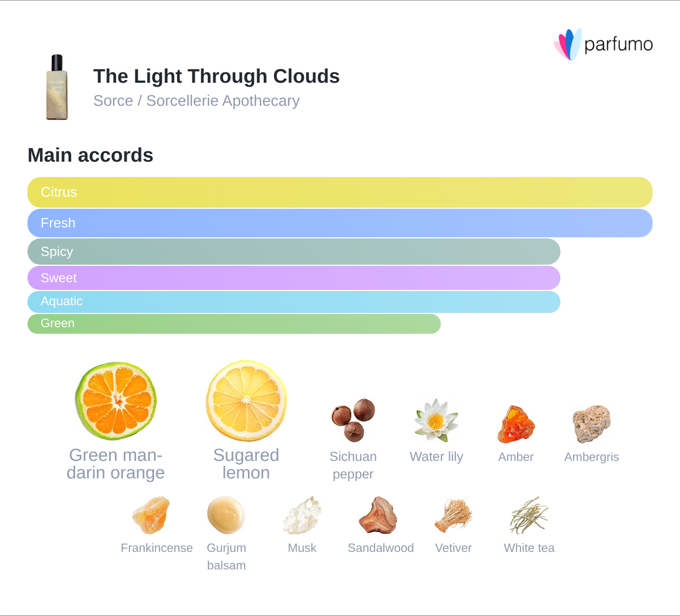Click the yellow Citrus accord bar

point(340,192)
